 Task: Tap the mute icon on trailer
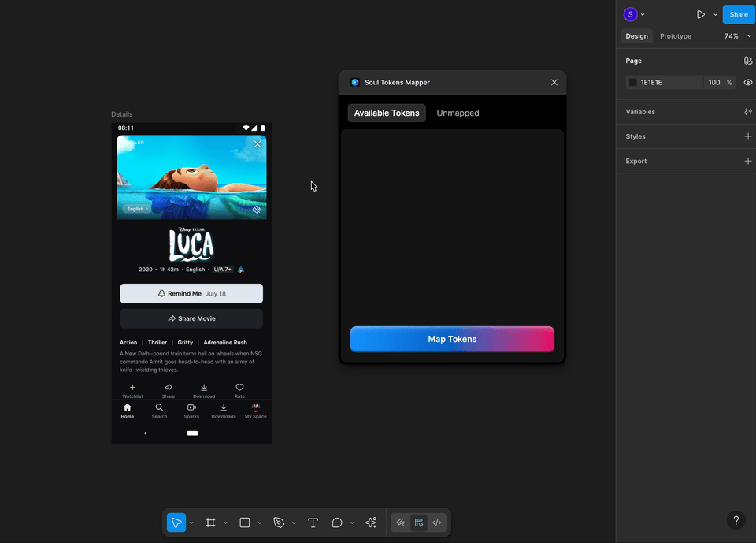click(x=257, y=210)
